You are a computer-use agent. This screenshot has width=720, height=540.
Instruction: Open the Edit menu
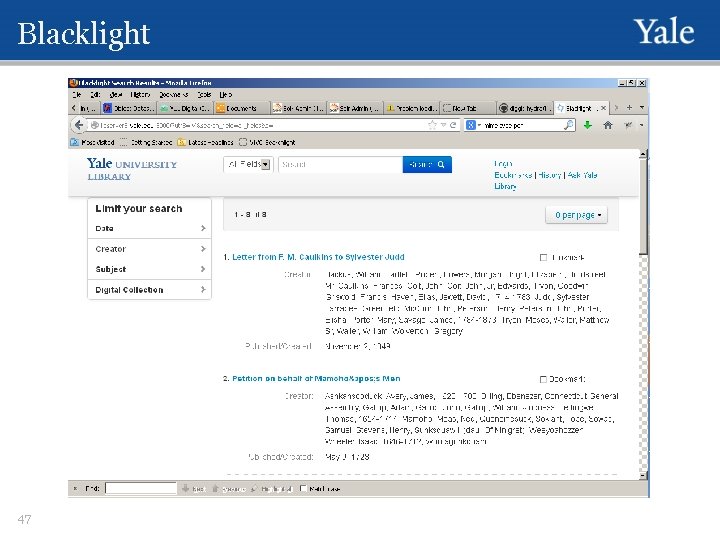[x=95, y=95]
